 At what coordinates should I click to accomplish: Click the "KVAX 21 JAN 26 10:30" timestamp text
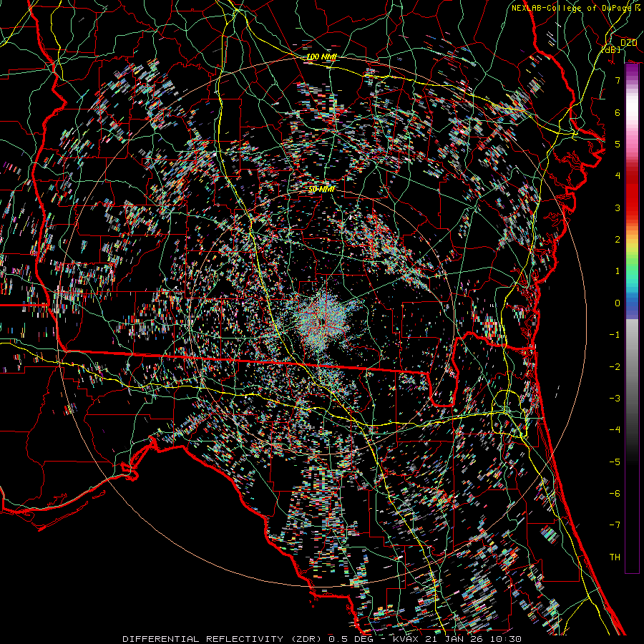point(457,639)
